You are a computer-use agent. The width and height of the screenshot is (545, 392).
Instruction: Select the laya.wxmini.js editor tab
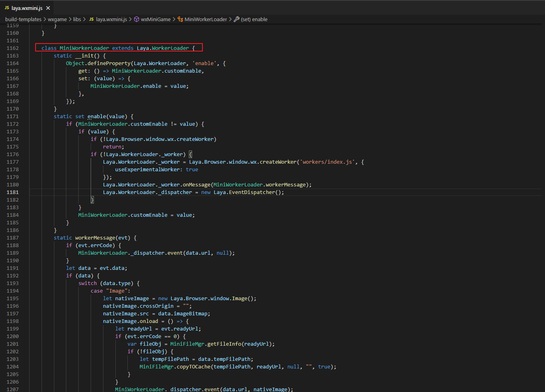point(27,8)
